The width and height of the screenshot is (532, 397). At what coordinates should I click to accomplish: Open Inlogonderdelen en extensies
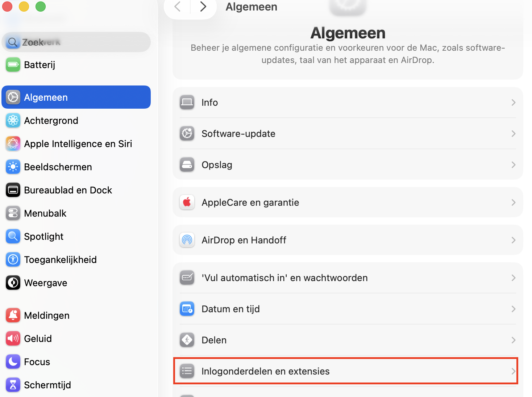tap(266, 371)
